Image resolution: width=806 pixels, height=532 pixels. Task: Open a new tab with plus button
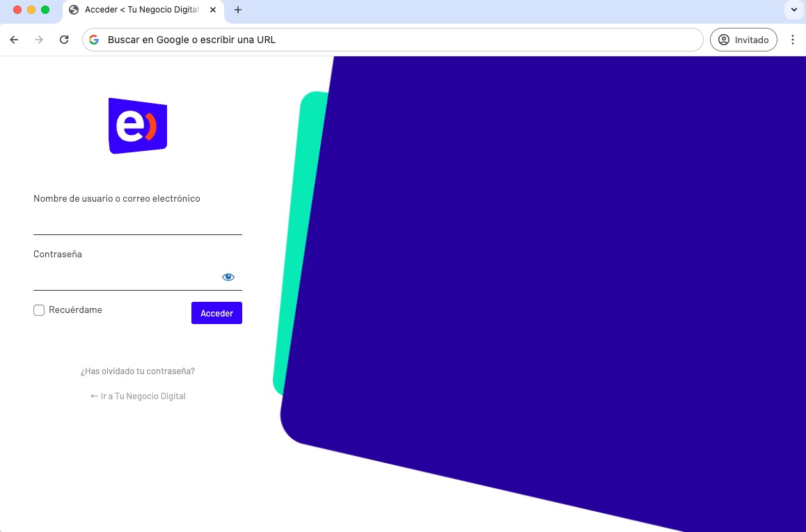(238, 10)
